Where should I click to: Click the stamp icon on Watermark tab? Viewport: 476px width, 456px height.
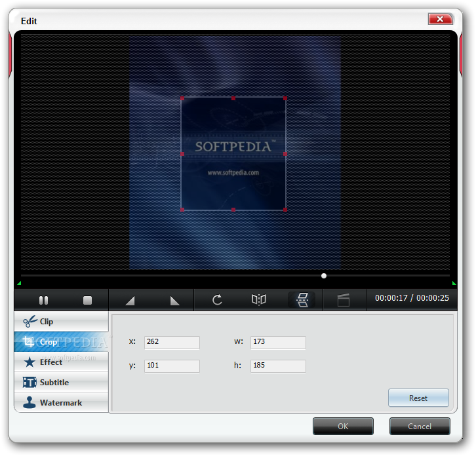[30, 402]
